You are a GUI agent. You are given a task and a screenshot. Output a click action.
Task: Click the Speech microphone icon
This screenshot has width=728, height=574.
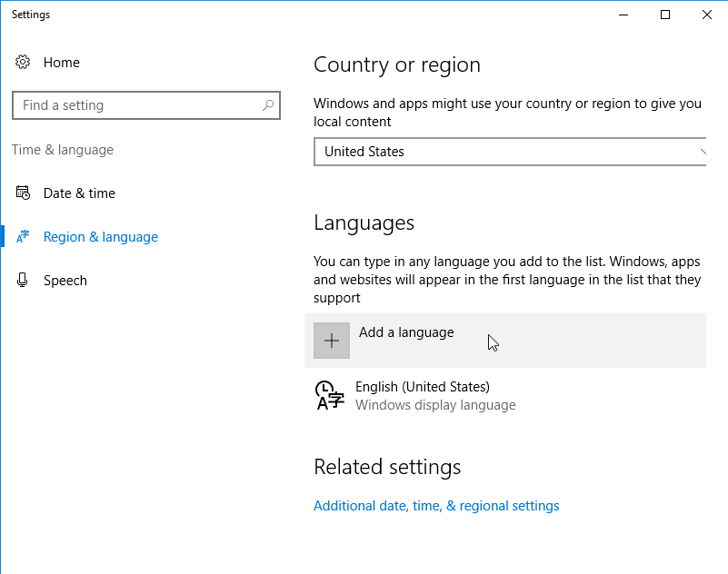23,280
